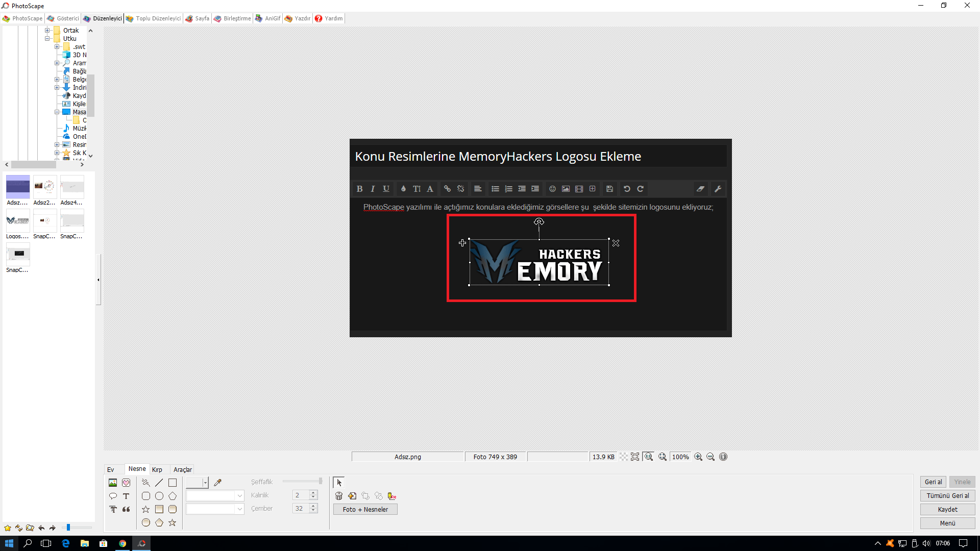
Task: Expand the Ortak folder node
Action: (x=47, y=31)
